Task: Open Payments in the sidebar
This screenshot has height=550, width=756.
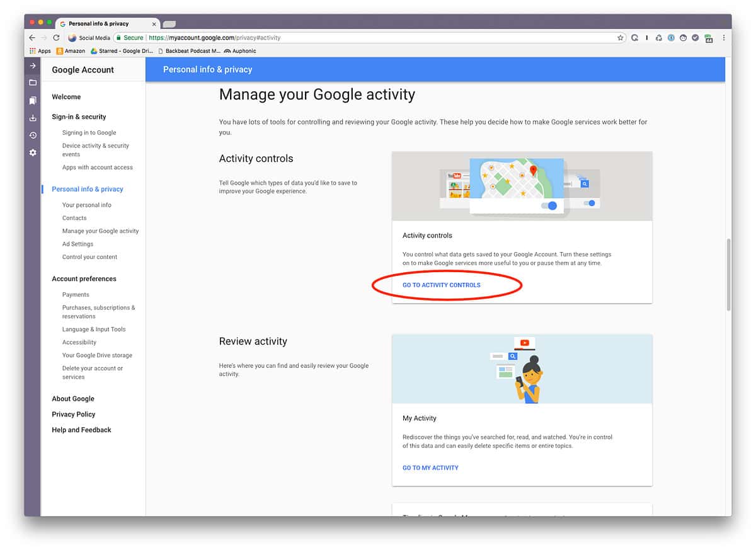Action: (x=76, y=295)
